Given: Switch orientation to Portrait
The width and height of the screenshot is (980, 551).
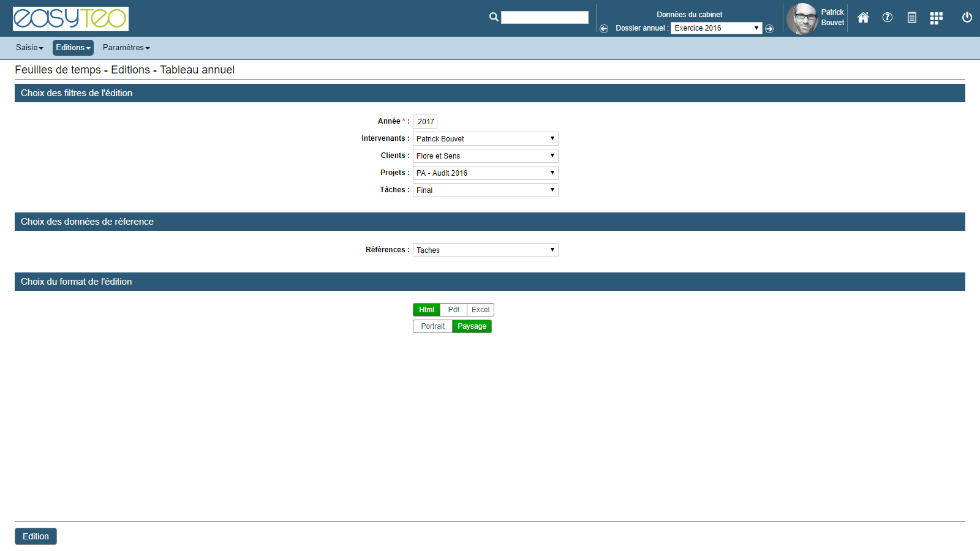Looking at the screenshot, I should [x=432, y=326].
